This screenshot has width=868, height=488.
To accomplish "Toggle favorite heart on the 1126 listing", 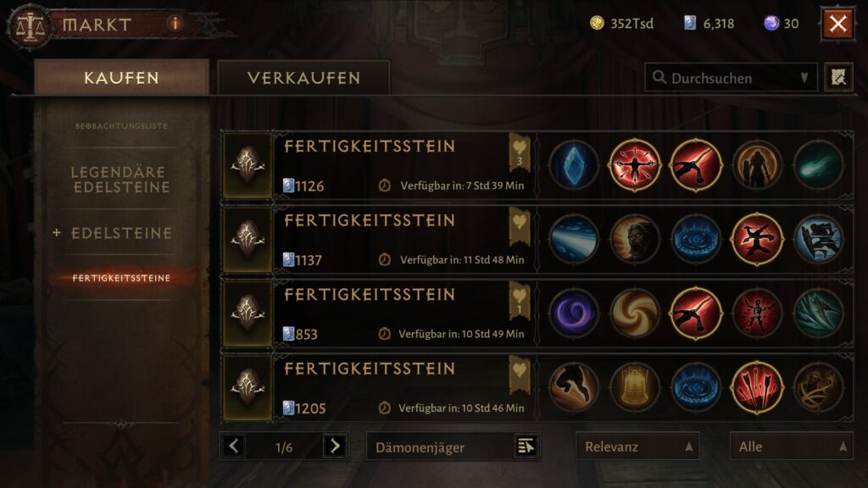I will (x=520, y=152).
